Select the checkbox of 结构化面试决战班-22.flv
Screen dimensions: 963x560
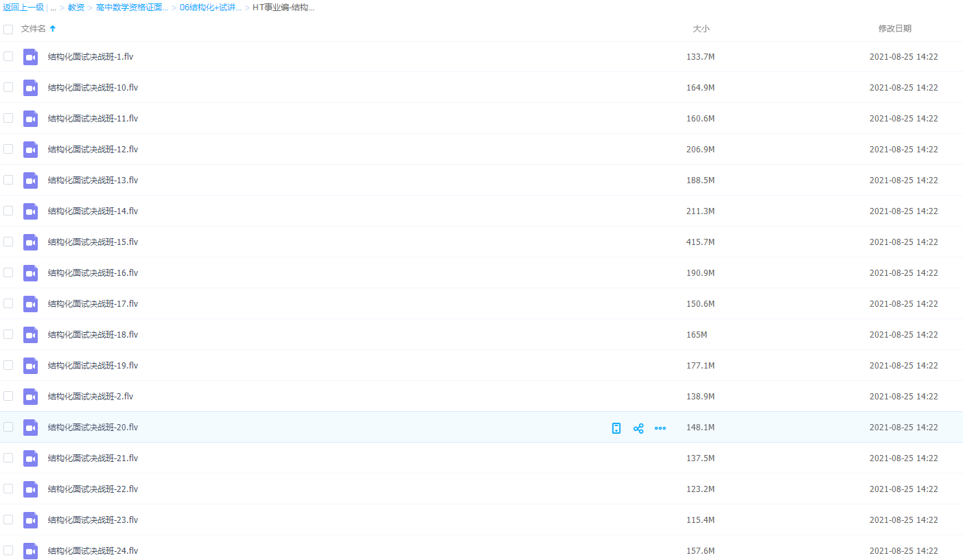(8, 489)
